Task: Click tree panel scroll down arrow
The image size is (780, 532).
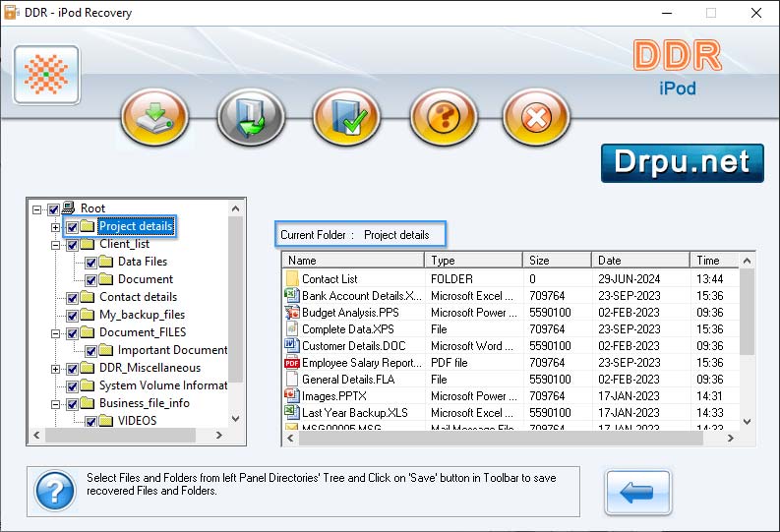Action: pos(236,419)
